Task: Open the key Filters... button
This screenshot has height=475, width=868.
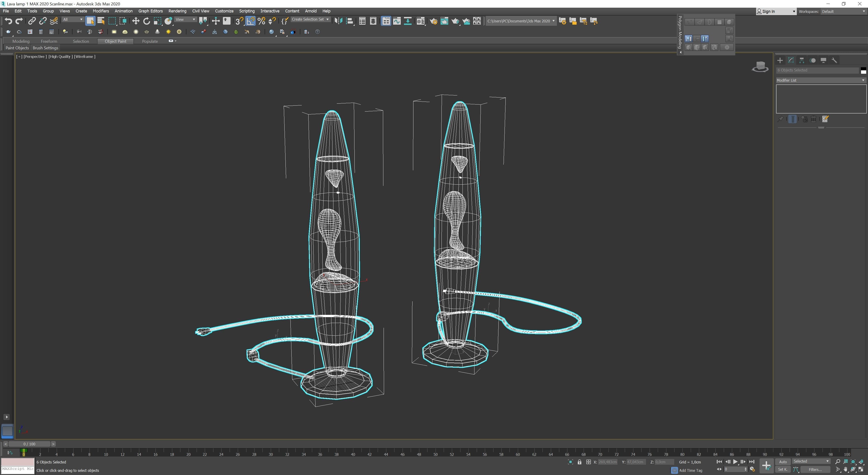Action: tap(815, 470)
